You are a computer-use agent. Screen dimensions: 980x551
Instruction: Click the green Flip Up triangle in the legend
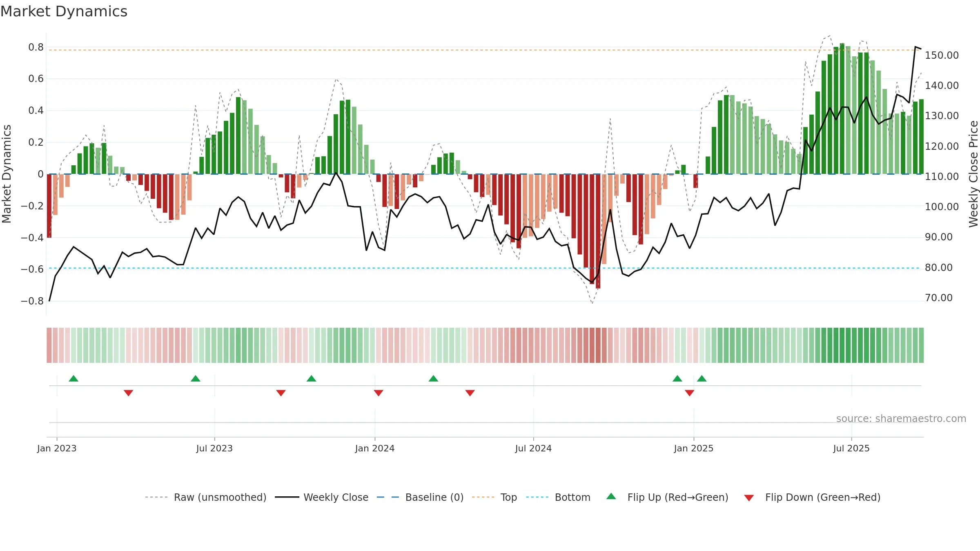(611, 496)
